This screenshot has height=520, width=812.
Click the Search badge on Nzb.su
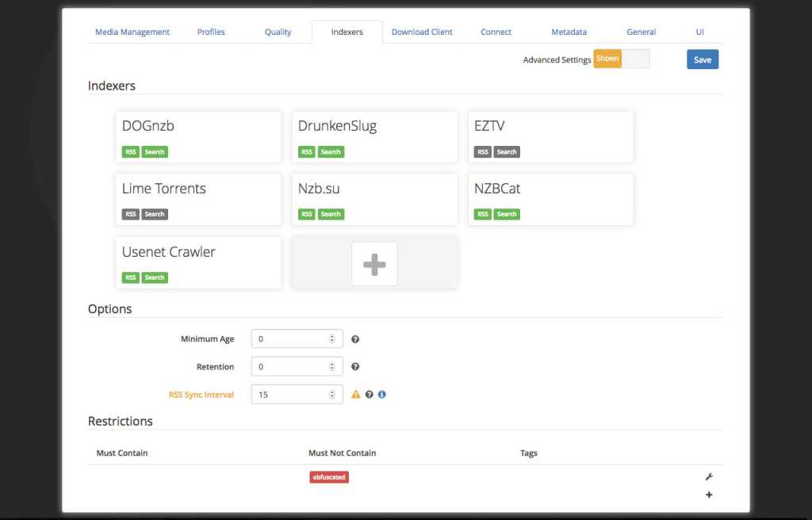pyautogui.click(x=331, y=214)
